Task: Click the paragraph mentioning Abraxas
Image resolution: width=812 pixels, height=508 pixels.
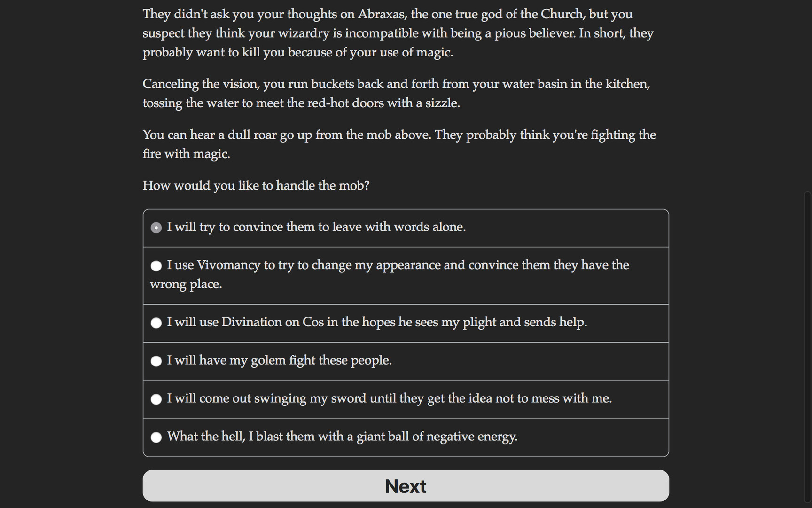Action: click(x=398, y=33)
